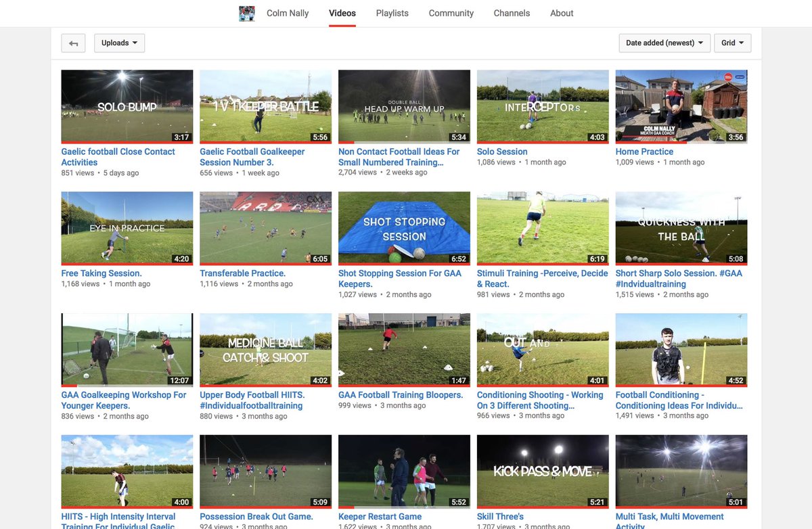
Task: Play the Football Conditioning 4:52 thumbnail
Action: 681,350
